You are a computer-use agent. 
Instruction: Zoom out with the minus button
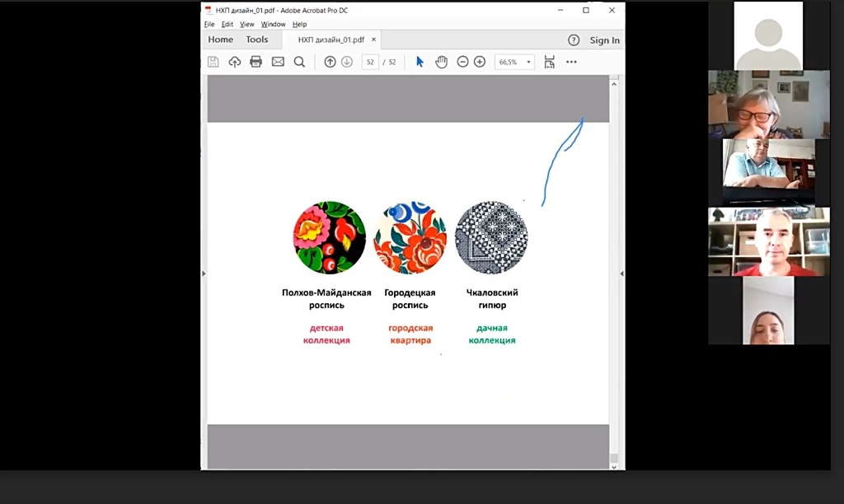click(462, 62)
